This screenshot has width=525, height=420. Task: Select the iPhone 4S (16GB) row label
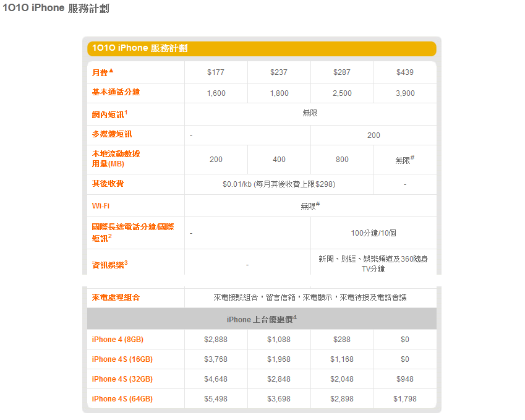point(122,359)
